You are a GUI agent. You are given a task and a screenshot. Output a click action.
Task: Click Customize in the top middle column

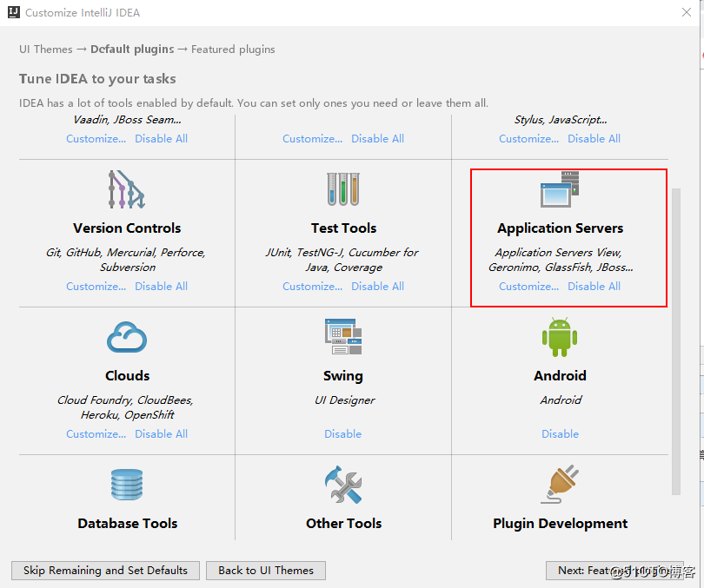coord(313,139)
